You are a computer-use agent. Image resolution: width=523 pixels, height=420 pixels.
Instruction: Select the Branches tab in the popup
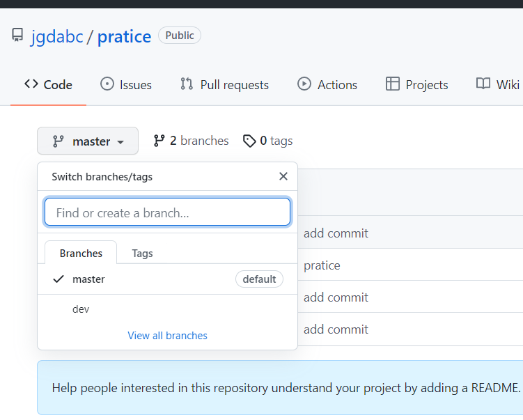coord(81,254)
